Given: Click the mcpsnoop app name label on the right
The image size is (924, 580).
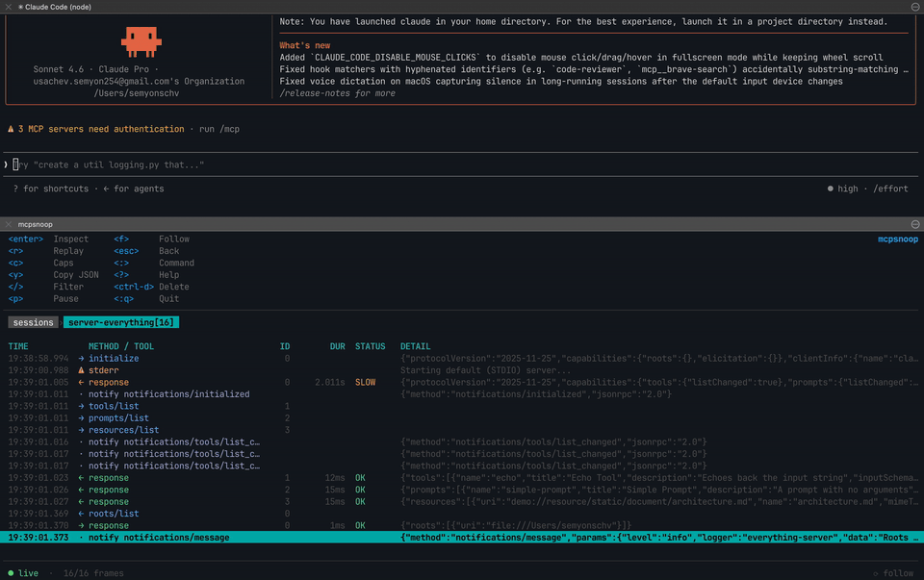Looking at the screenshot, I should [897, 240].
